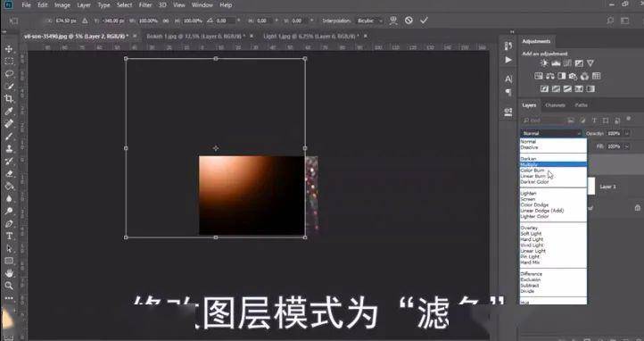
Task: Add a Photo Filter adjustment
Action: pyautogui.click(x=573, y=76)
